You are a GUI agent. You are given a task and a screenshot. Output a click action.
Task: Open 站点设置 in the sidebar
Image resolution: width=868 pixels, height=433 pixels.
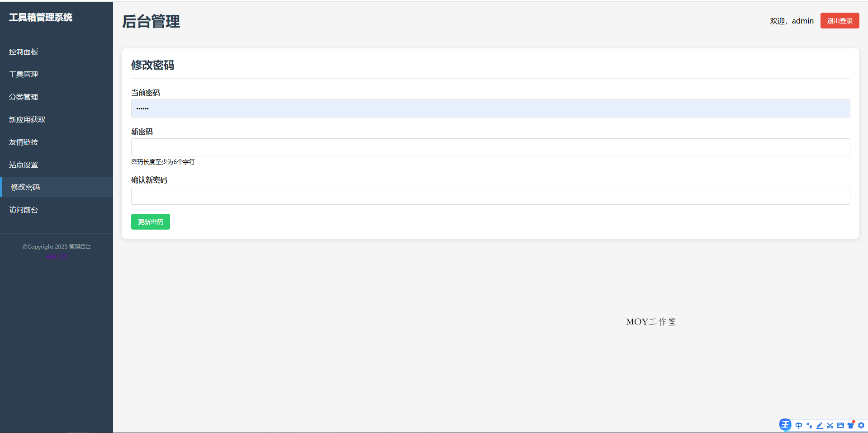[24, 165]
